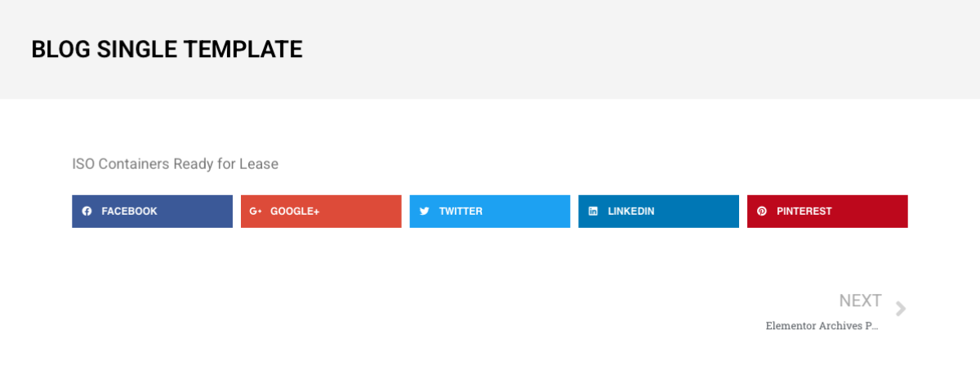Share post via the LINKEDIN label
Image resolution: width=980 pixels, height=383 pixels.
point(631,212)
